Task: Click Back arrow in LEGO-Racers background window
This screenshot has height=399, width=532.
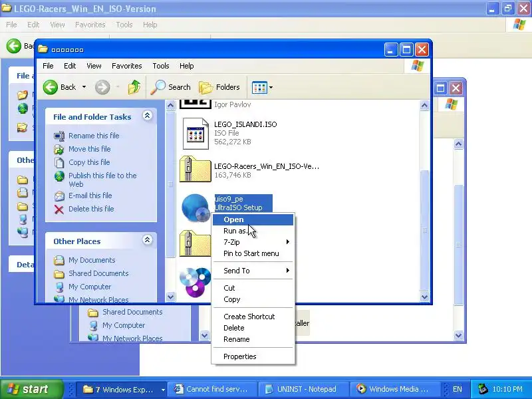Action: [x=14, y=46]
